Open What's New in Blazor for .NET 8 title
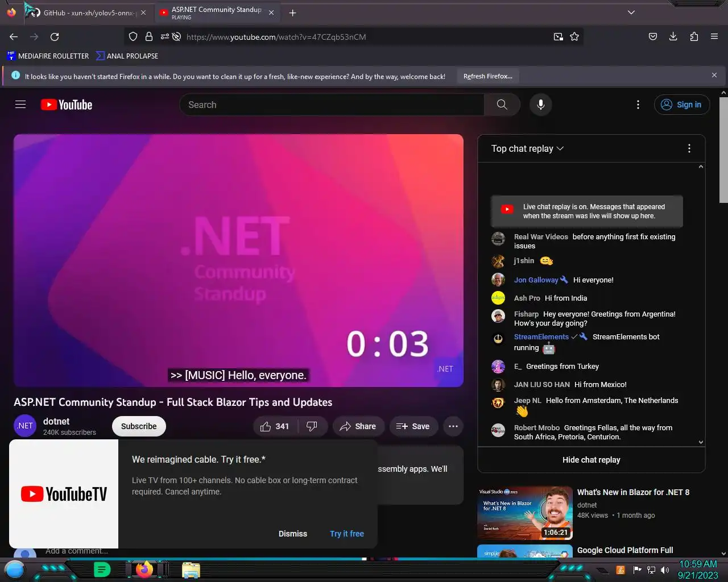Image resolution: width=728 pixels, height=582 pixels. pyautogui.click(x=633, y=492)
